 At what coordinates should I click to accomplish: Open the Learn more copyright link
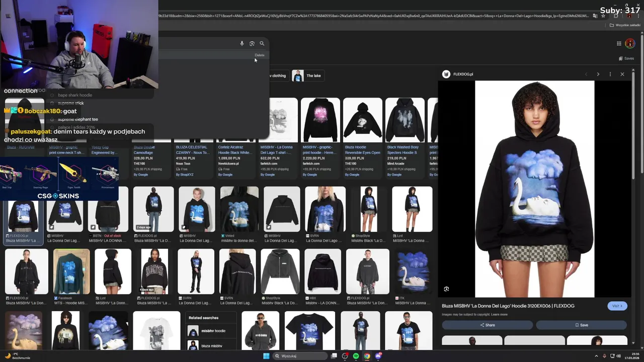(499, 315)
